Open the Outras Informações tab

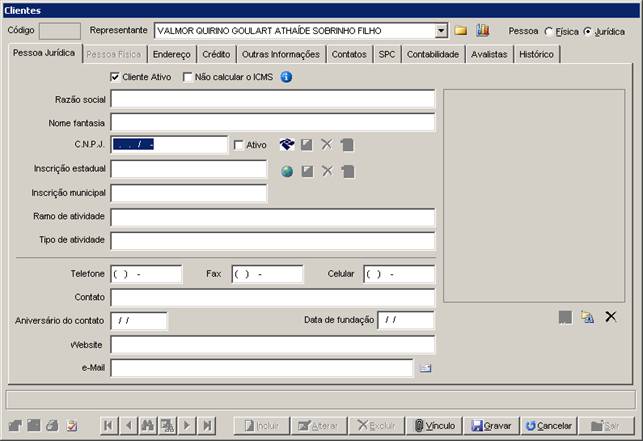pos(281,54)
